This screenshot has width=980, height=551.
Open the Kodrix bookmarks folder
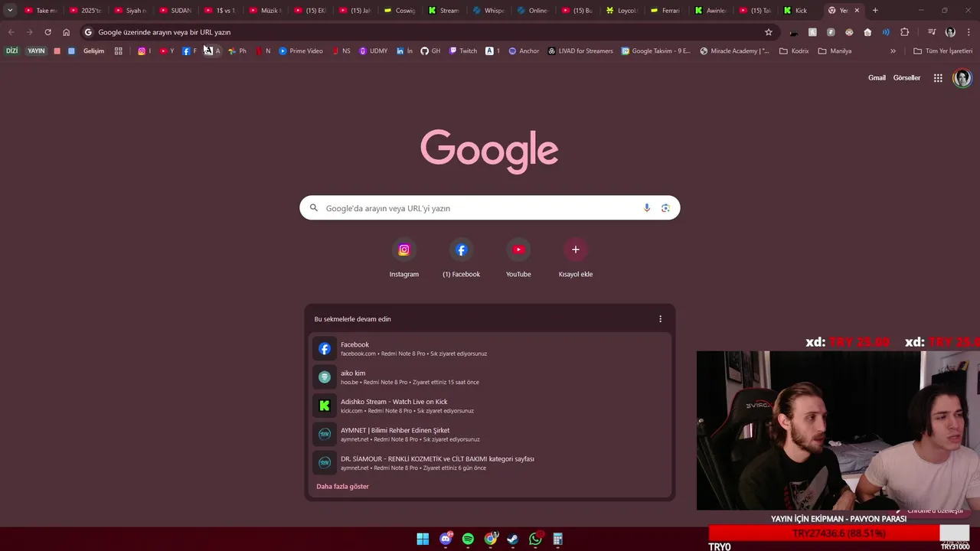tap(794, 51)
